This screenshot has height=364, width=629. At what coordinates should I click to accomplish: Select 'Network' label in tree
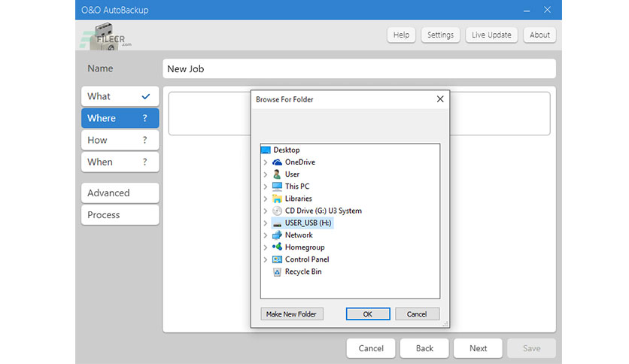point(299,235)
